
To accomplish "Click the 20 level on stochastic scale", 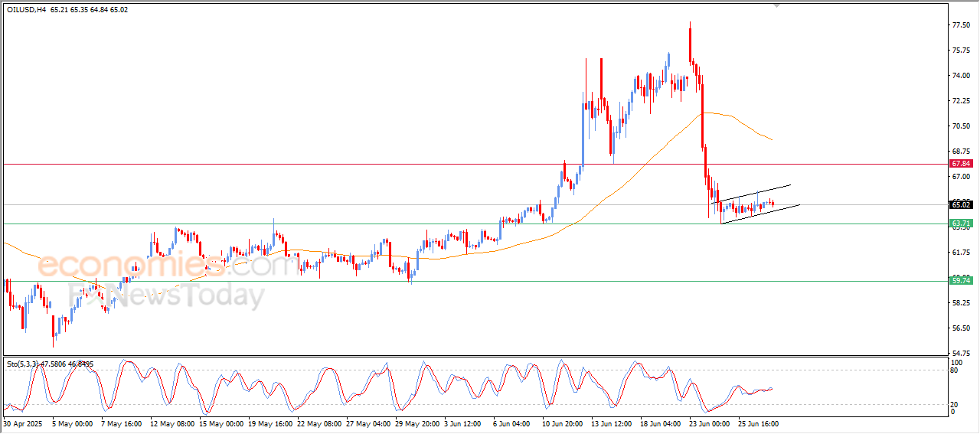I will (x=955, y=404).
